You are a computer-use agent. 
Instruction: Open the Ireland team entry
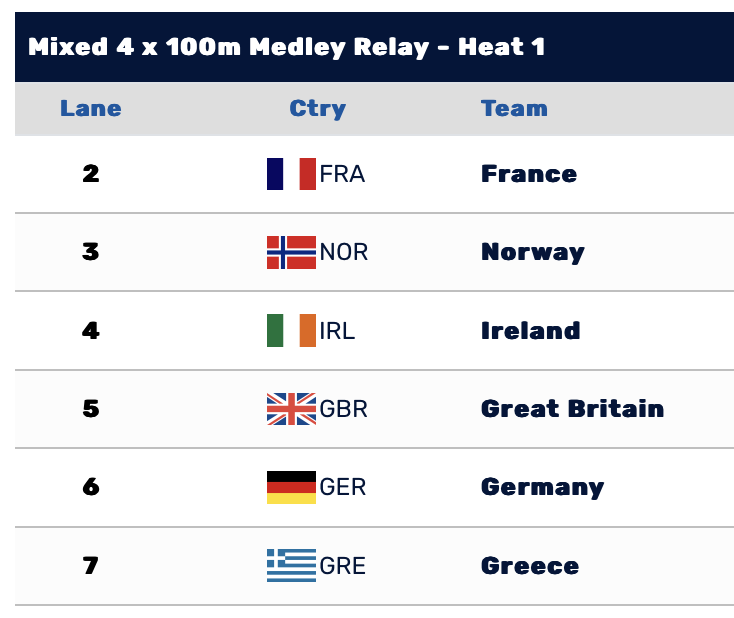530,331
